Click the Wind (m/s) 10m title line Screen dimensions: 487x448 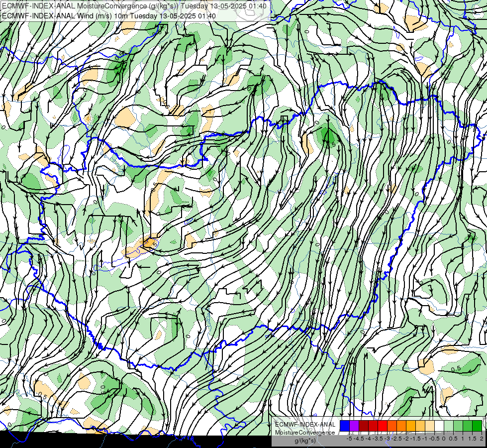(x=109, y=16)
